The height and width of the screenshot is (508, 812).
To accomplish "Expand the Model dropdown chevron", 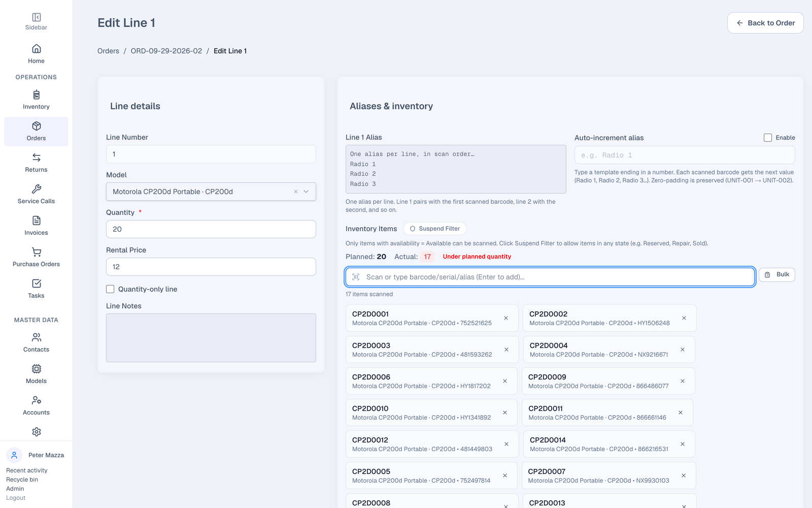I will coord(306,192).
